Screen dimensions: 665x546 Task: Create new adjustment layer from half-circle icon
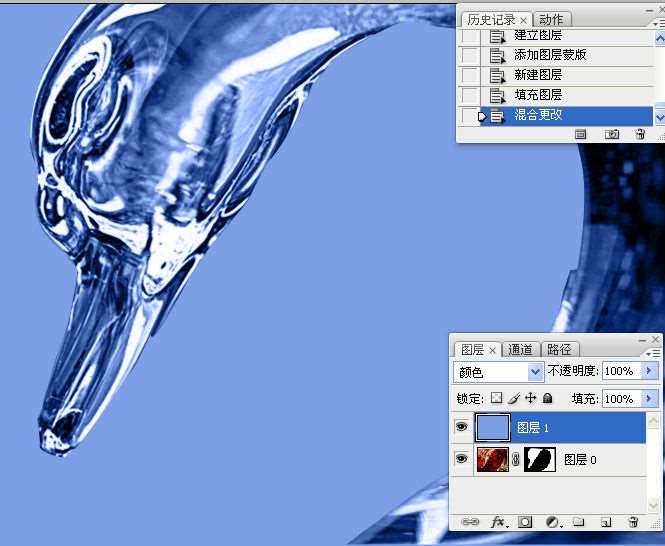[x=552, y=522]
